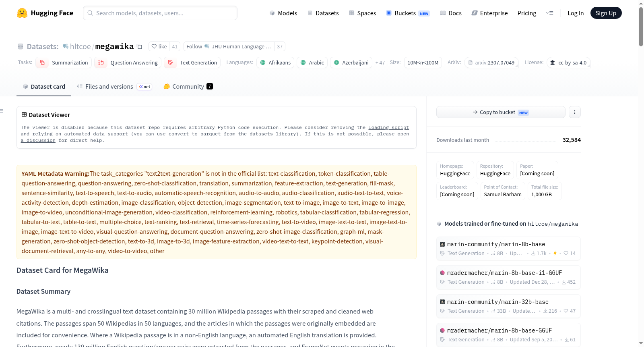Open the arxiv:2307.07049 paper tag
The height and width of the screenshot is (347, 644).
(x=491, y=62)
